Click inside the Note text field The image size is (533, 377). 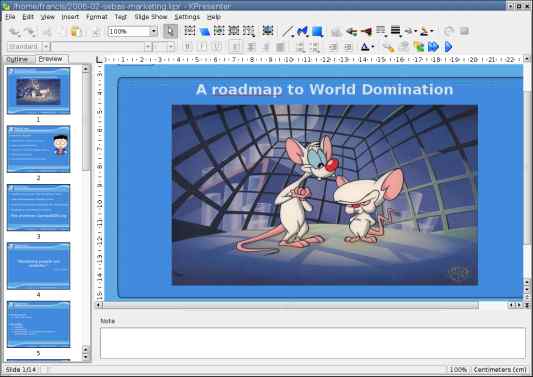312,343
